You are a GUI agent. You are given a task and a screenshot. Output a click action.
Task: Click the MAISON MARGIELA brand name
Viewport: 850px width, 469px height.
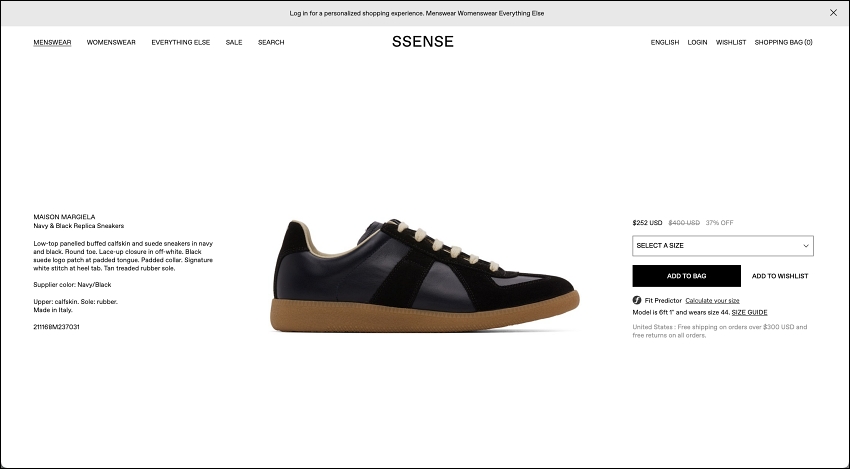pos(65,216)
